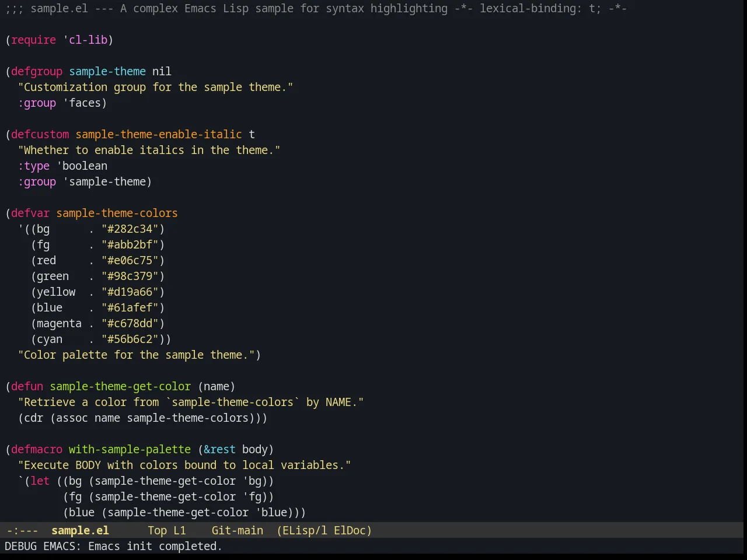Click ElDoc minor mode indicator
Screen dimensions: 747x560
click(x=350, y=530)
